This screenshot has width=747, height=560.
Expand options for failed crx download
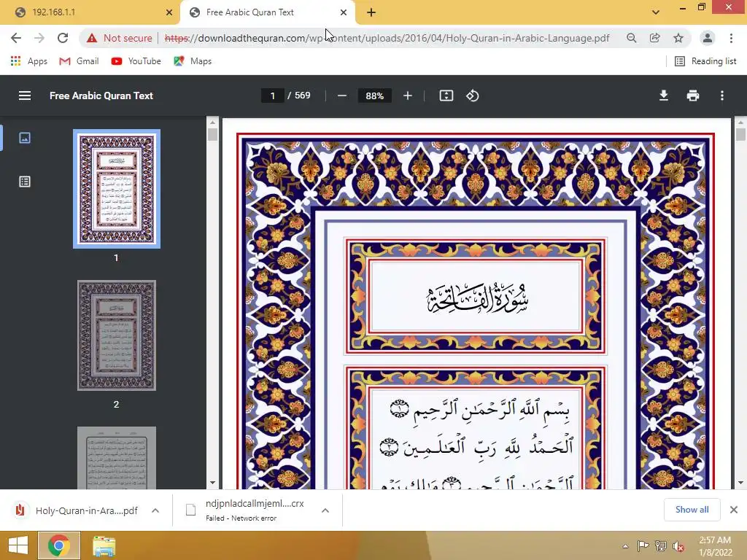325,510
